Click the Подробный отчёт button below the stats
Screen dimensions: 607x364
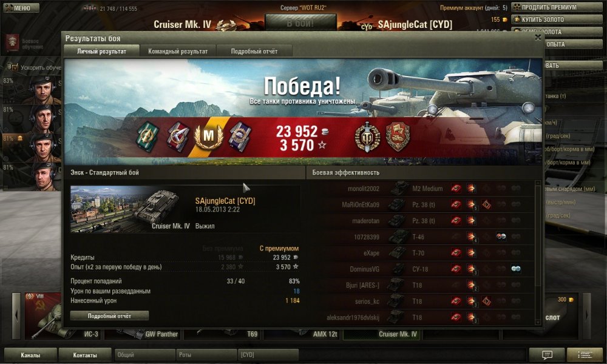109,315
